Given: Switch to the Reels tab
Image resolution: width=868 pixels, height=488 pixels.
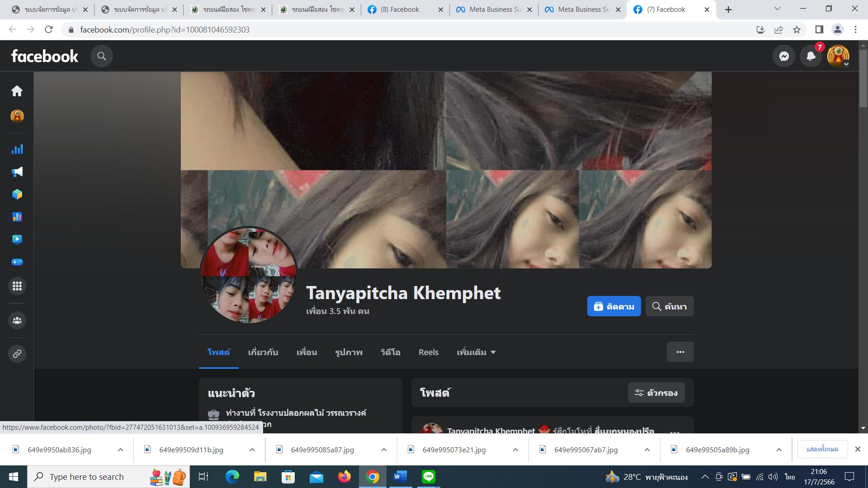Looking at the screenshot, I should click(428, 352).
